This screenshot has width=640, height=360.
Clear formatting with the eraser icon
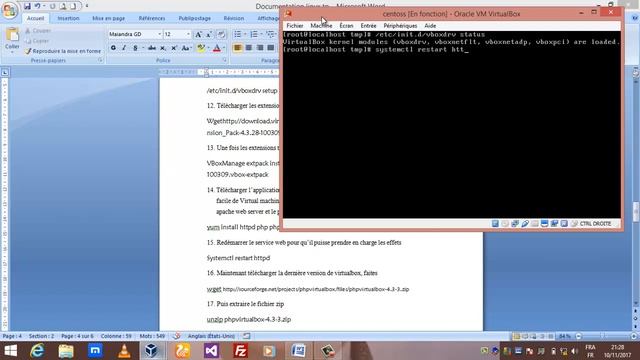click(221, 35)
